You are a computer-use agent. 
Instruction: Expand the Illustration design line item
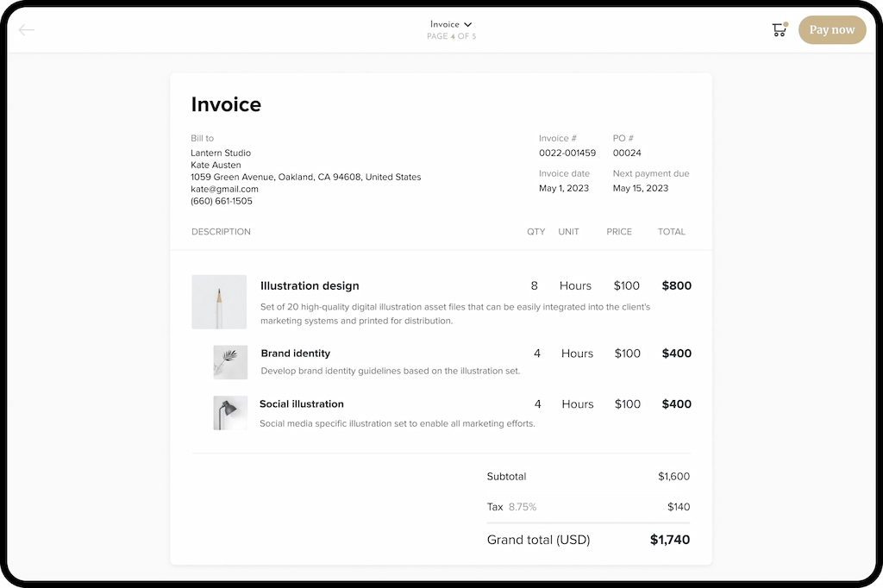click(x=310, y=285)
